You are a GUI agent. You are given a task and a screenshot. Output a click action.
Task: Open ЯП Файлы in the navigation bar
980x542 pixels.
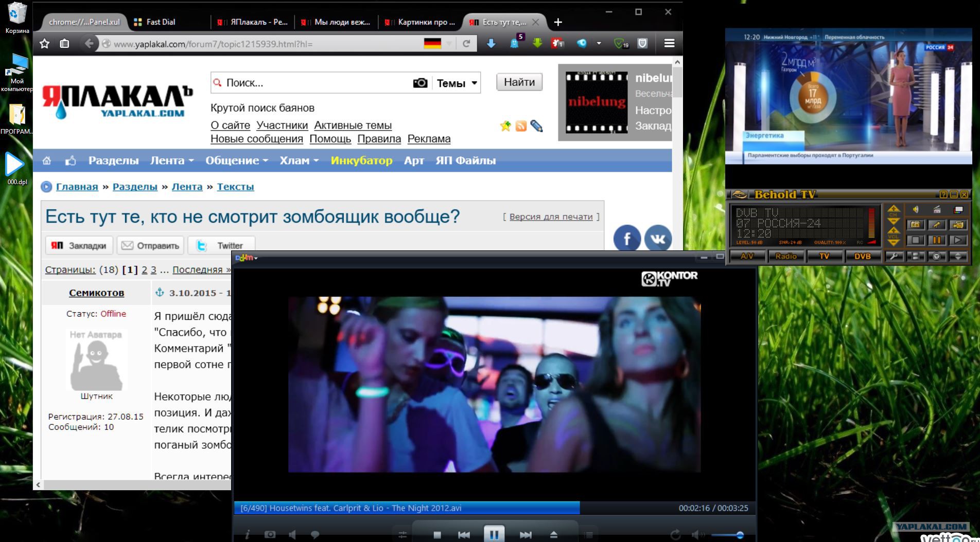(466, 160)
